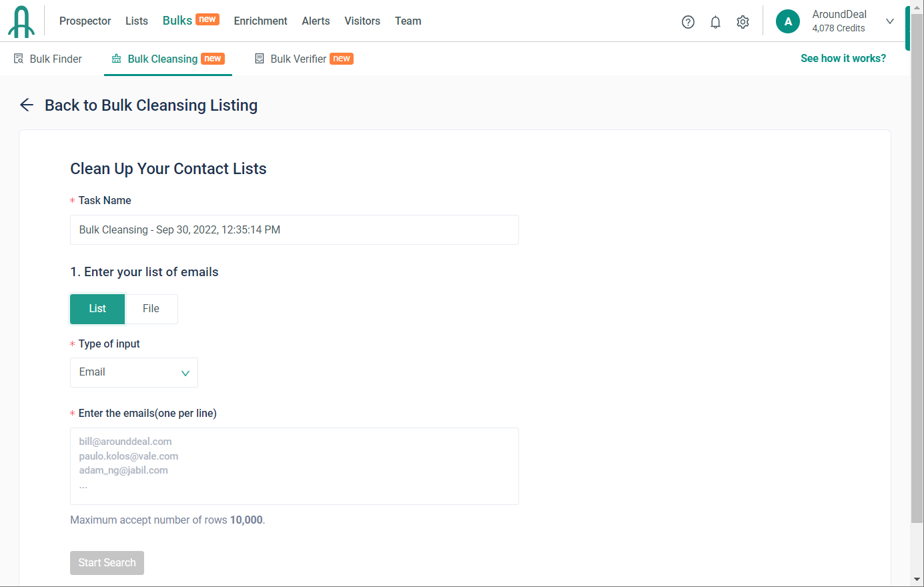Click the back arrow icon
The height and width of the screenshot is (587, 924).
tap(27, 105)
